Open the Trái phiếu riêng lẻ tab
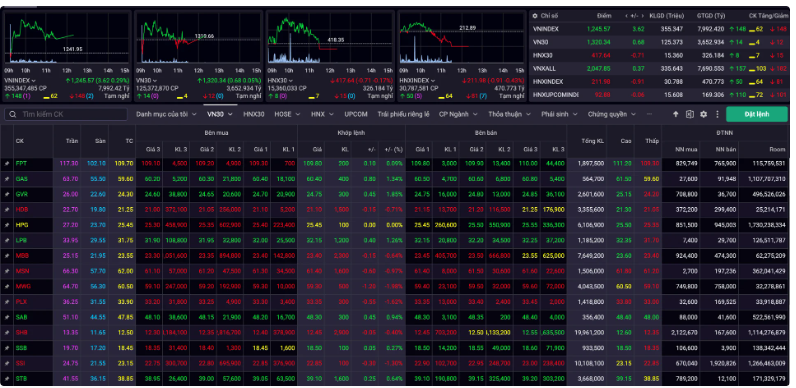Screen dimensions: 796x388 403,114
